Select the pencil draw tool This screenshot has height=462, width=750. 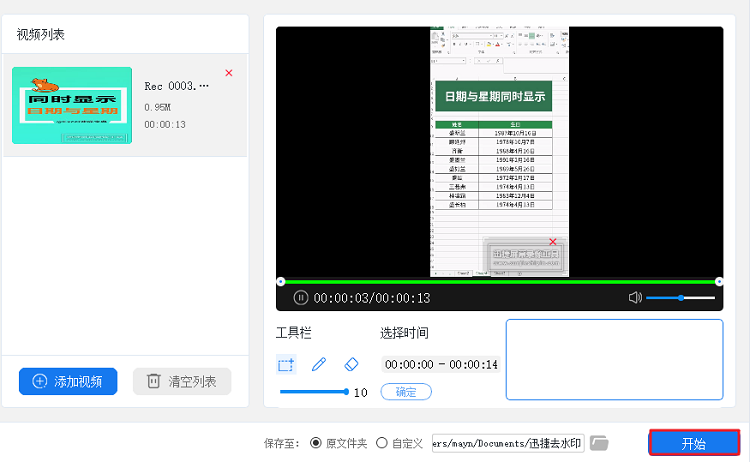pos(319,365)
